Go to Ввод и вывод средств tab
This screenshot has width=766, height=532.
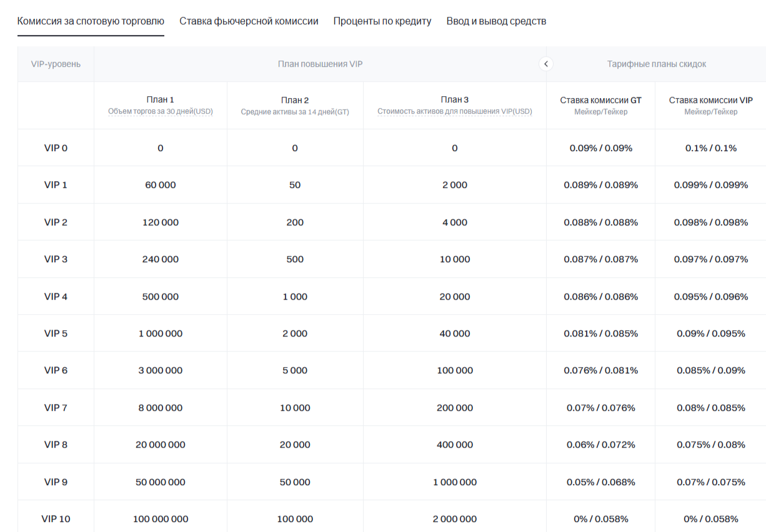point(496,21)
